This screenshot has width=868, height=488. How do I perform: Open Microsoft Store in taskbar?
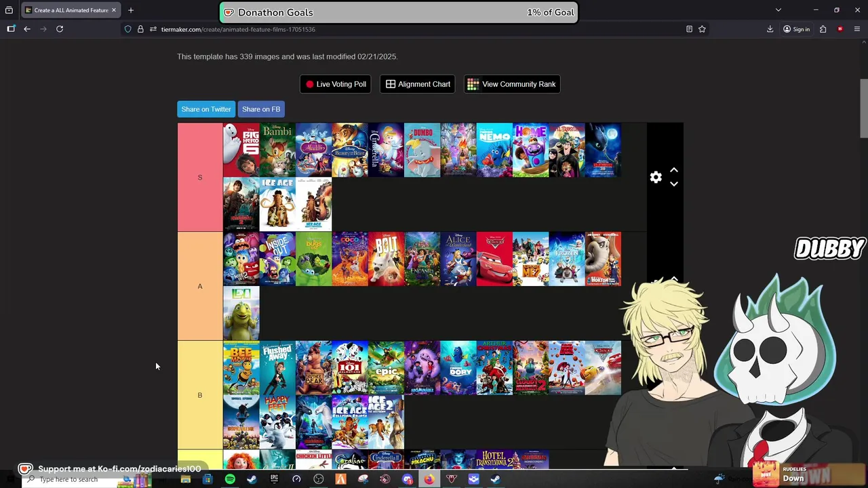click(208, 479)
